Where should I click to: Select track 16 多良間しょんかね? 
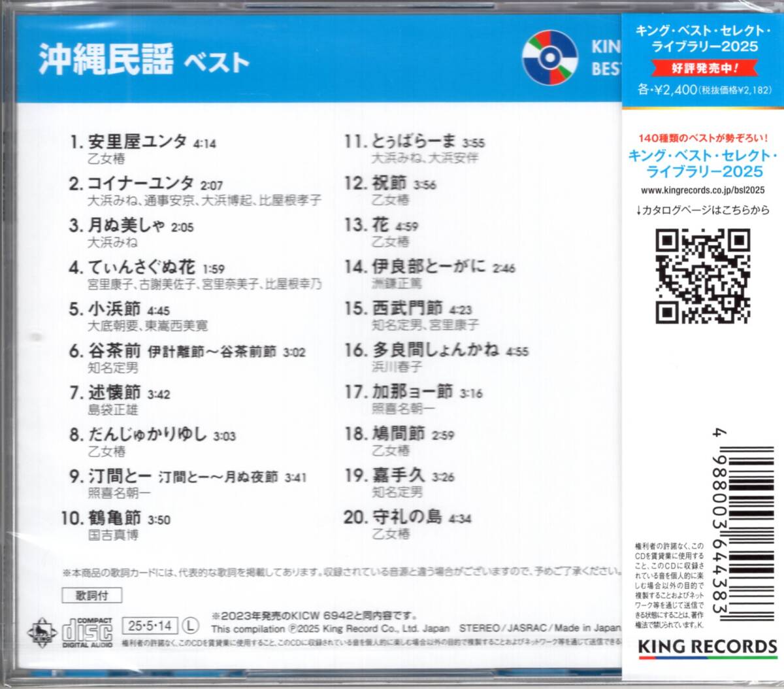pos(436,350)
